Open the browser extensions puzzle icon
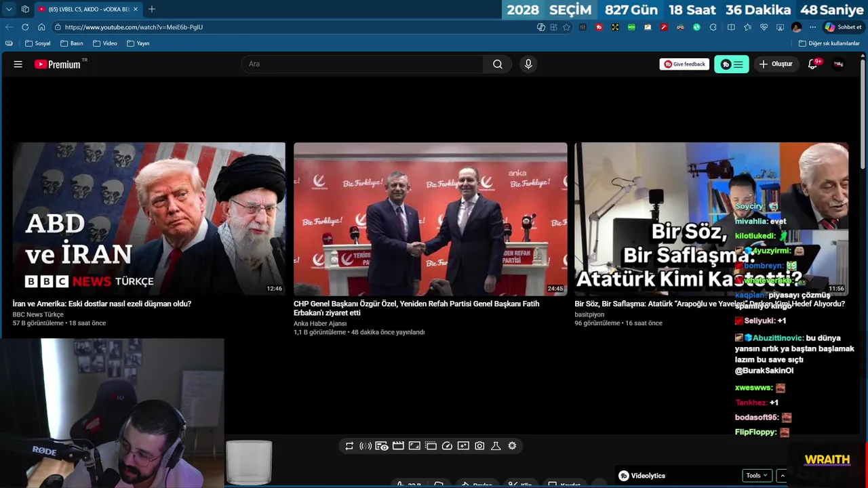The height and width of the screenshot is (488, 868). pos(713,27)
